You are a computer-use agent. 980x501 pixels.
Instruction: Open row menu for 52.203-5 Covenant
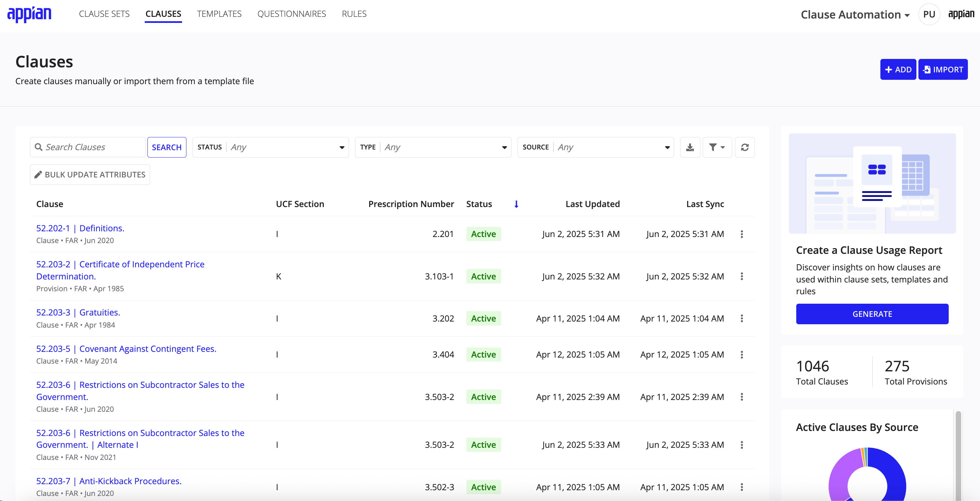pos(741,355)
